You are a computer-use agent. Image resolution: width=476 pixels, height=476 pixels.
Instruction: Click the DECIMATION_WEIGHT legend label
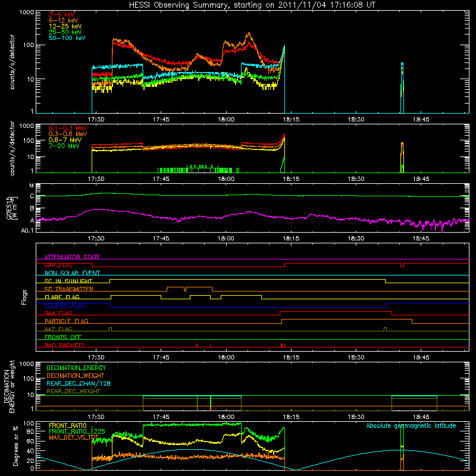tap(76, 376)
